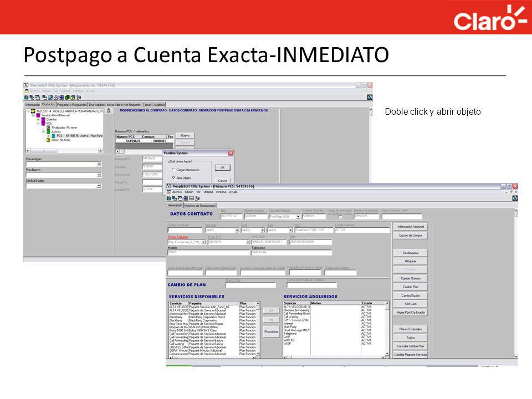This screenshot has height=399, width=532.
Task: Click the last toolbar icon in Requerimiento window
Action: pyautogui.click(x=79, y=98)
